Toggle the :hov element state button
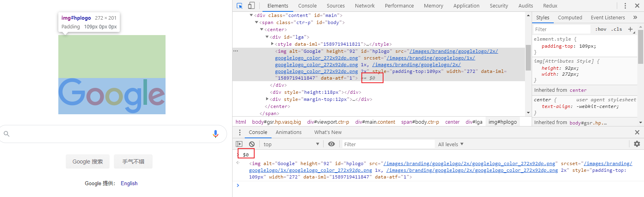Image resolution: width=644 pixels, height=197 pixels. pyautogui.click(x=601, y=29)
